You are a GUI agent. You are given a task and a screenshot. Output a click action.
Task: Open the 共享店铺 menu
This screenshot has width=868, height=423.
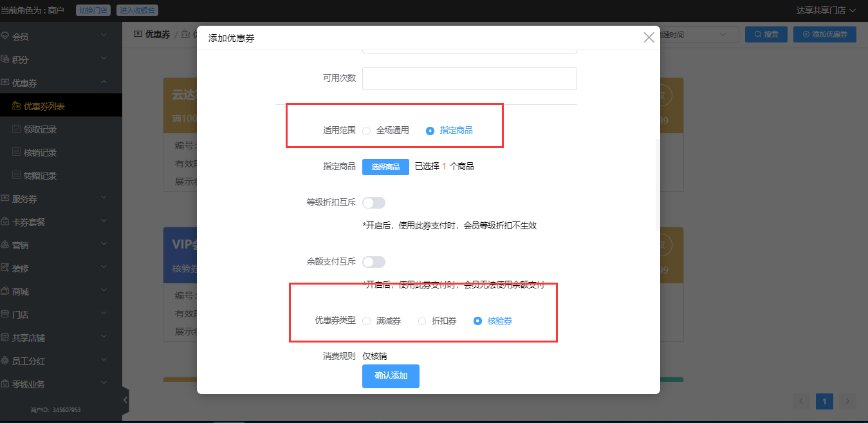click(x=61, y=338)
